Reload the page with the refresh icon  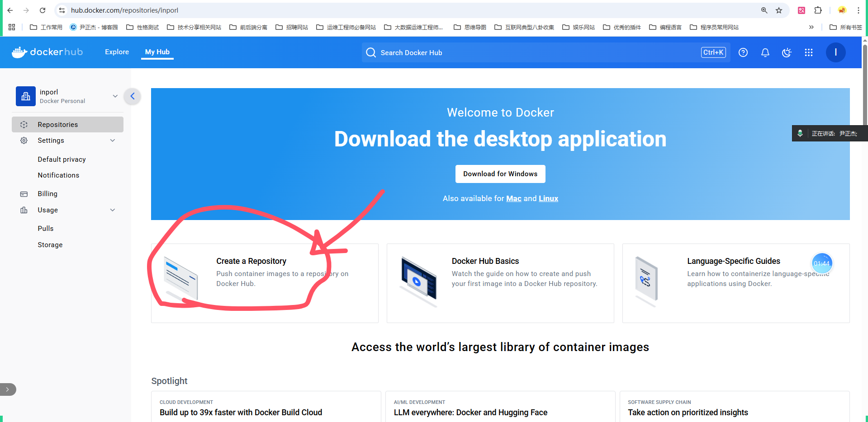(x=43, y=10)
